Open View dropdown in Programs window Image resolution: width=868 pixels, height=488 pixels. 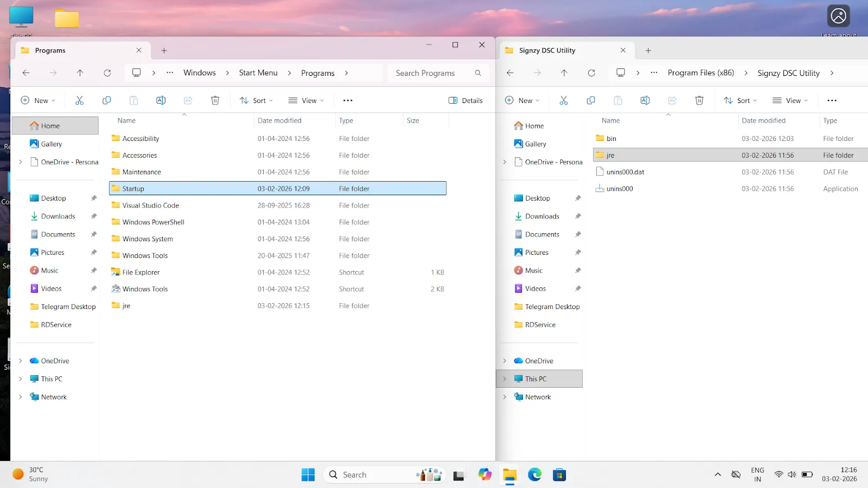[x=306, y=100]
